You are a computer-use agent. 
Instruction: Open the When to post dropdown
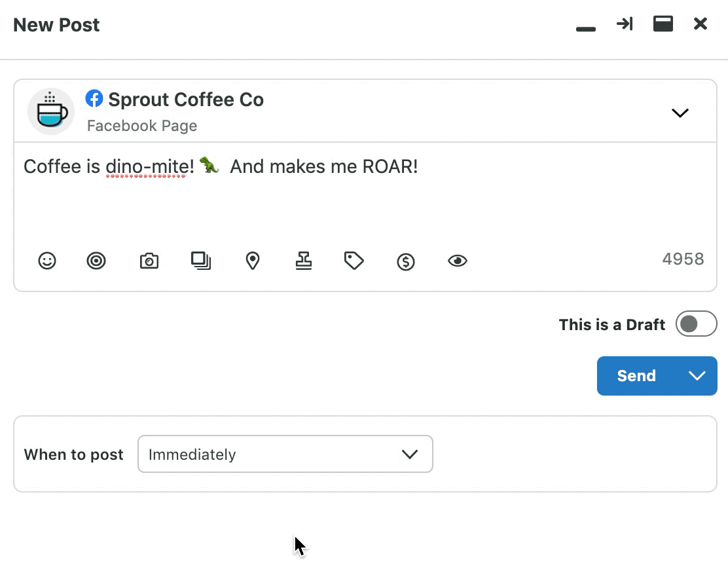[285, 454]
